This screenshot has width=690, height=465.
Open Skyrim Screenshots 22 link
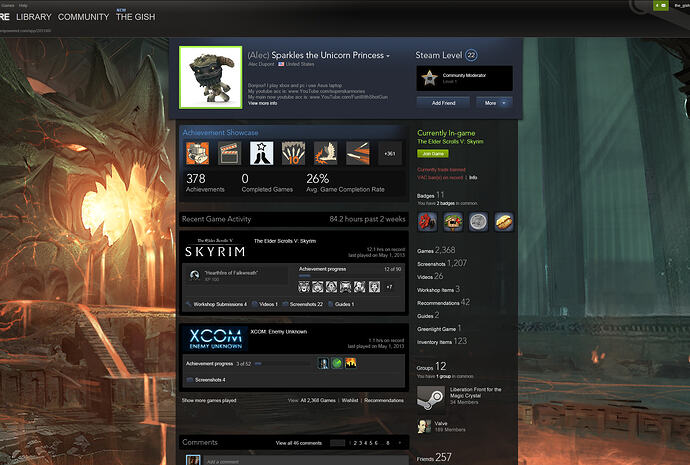click(x=303, y=304)
